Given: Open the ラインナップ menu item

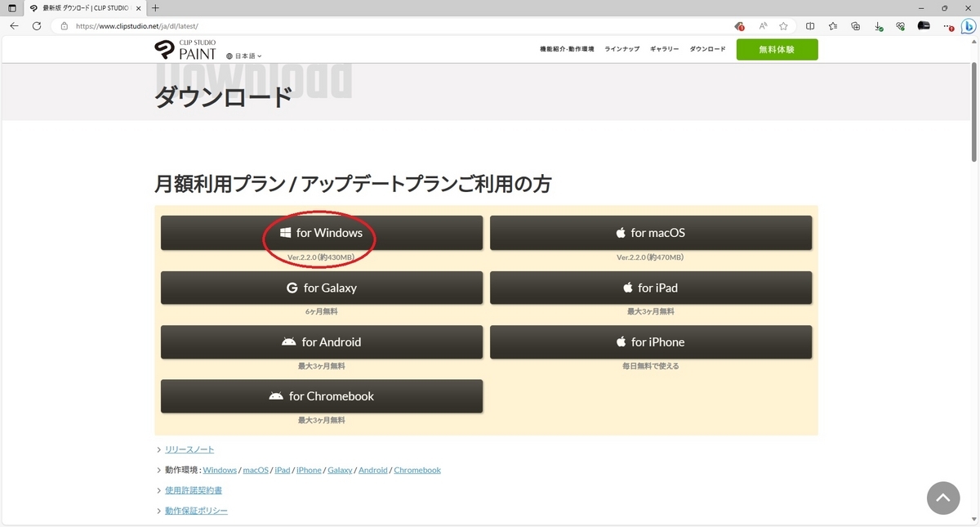Looking at the screenshot, I should (622, 50).
